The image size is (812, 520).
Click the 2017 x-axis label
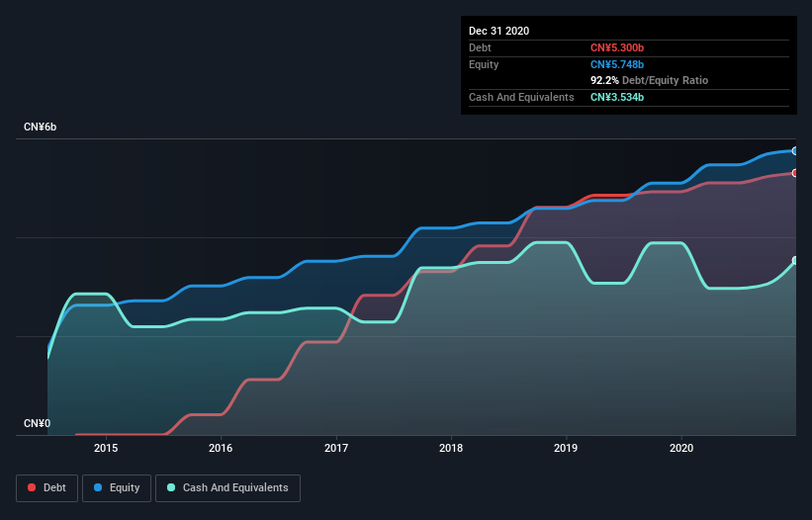(336, 448)
